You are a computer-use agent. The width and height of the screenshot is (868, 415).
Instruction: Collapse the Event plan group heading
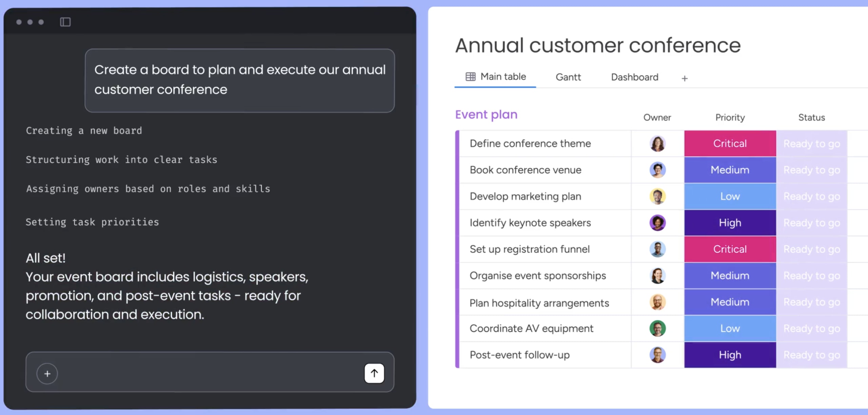click(486, 115)
